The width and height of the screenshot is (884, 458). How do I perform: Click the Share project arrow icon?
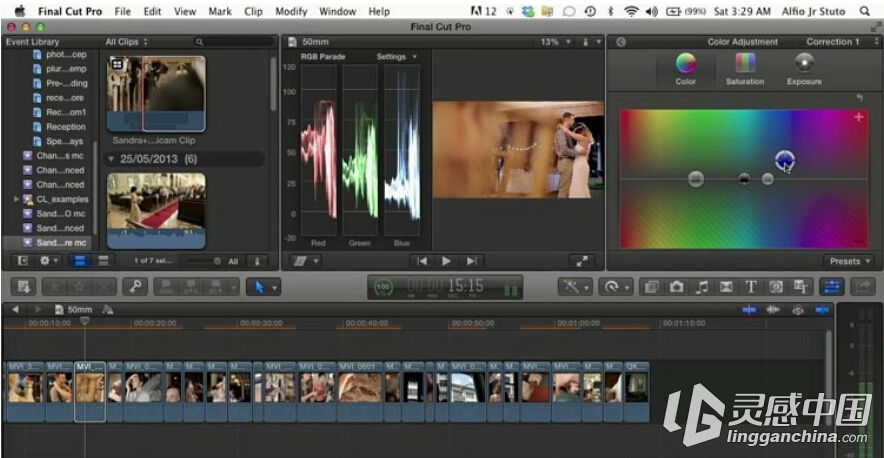pyautogui.click(x=863, y=287)
